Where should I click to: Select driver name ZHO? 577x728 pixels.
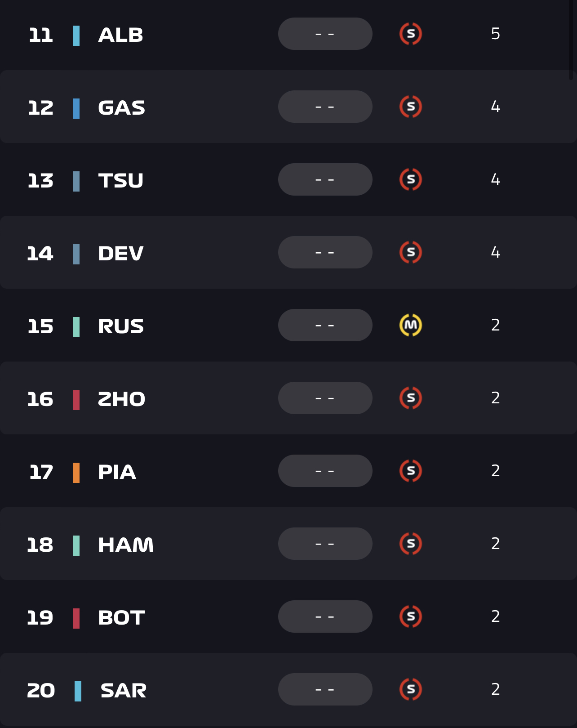coord(121,399)
